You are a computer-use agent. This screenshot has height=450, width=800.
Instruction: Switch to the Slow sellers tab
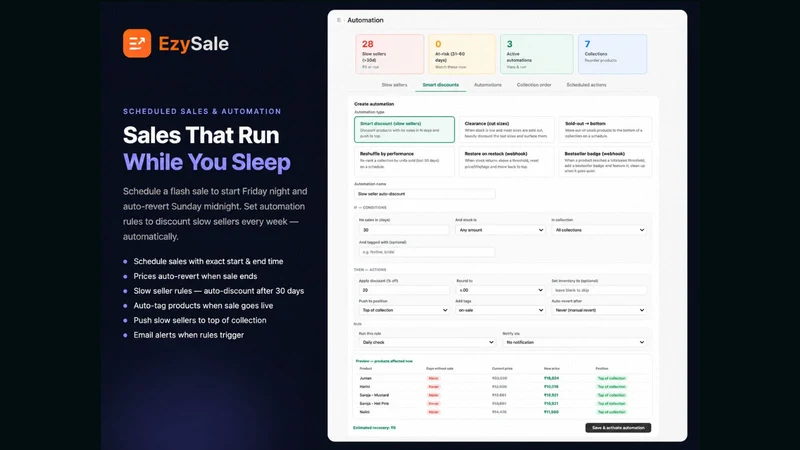coord(394,85)
